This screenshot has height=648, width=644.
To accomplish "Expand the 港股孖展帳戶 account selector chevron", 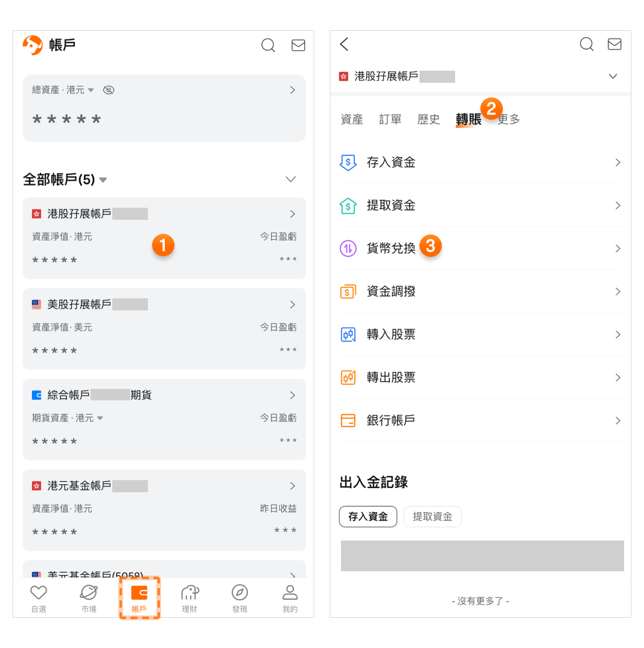I will point(613,77).
